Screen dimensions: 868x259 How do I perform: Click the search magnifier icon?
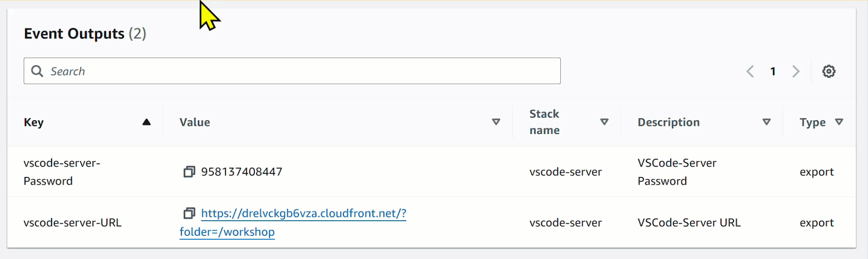click(x=37, y=71)
